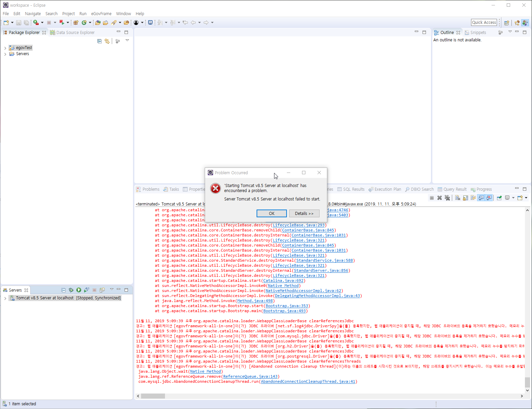Viewport: 532px width, 409px height.
Task: Open Catalina.java:692 stack trace link
Action: [284, 281]
